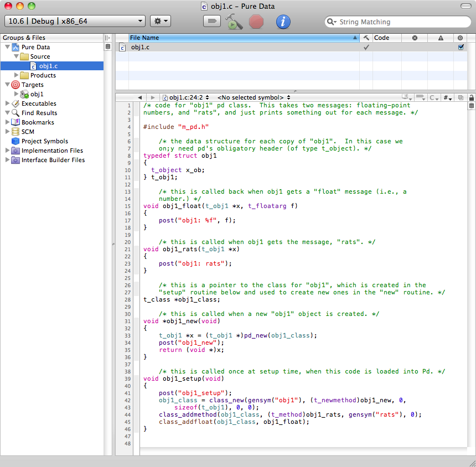
Task: Click the Code column header
Action: coord(382,38)
